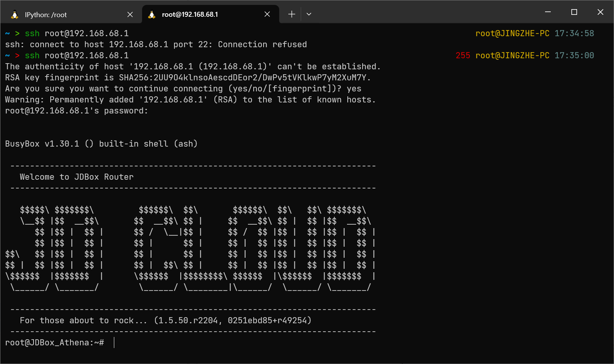Close the terminal window
Image resolution: width=614 pixels, height=364 pixels.
pos(600,12)
